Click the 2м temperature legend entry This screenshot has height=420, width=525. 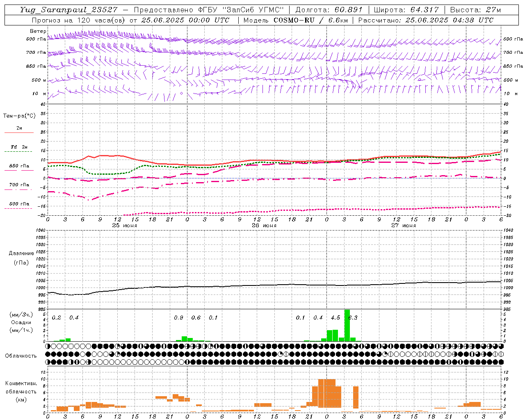coord(19,128)
